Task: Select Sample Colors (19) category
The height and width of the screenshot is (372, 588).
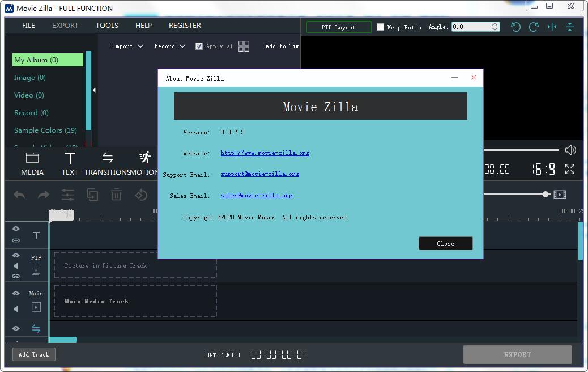Action: pos(45,130)
